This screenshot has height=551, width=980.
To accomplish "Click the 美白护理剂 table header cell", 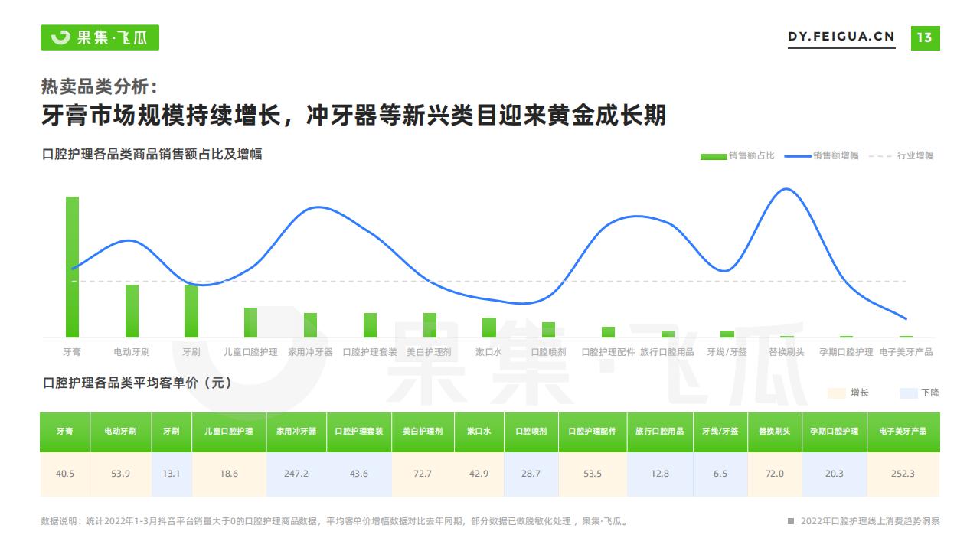I will 423,432.
